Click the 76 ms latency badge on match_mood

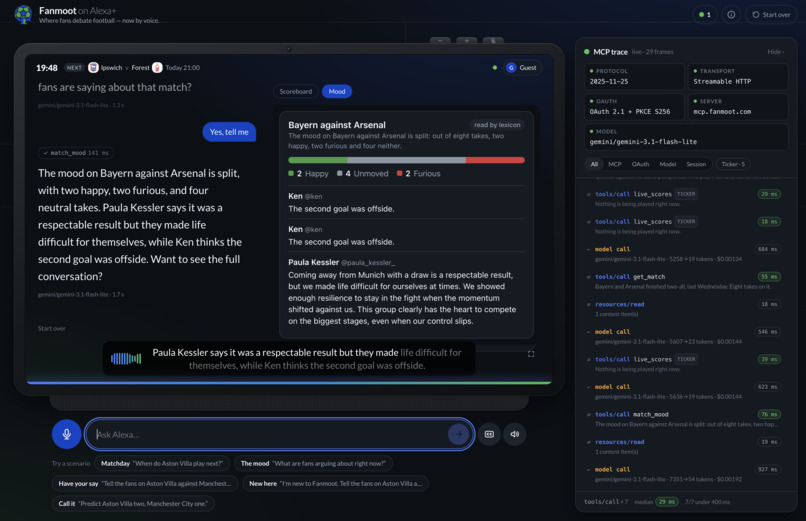769,415
